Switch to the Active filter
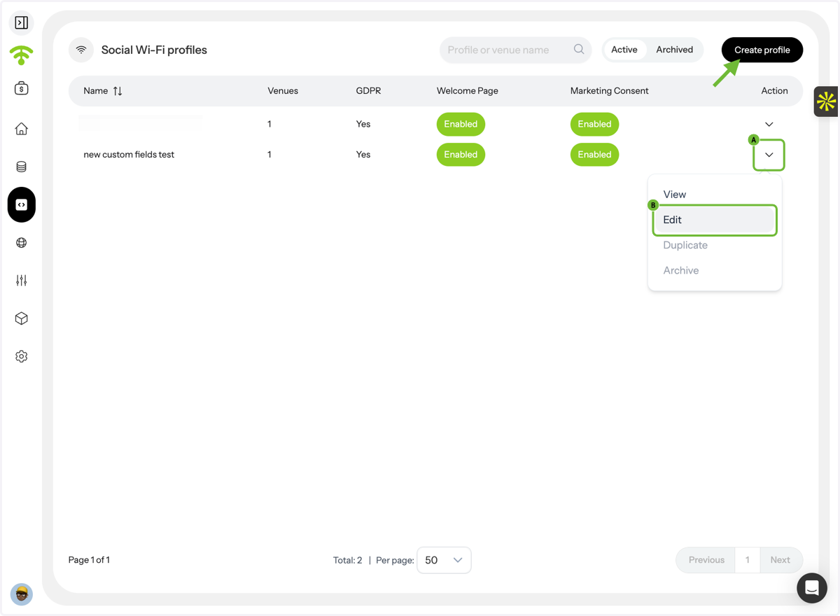The width and height of the screenshot is (840, 616). [624, 50]
